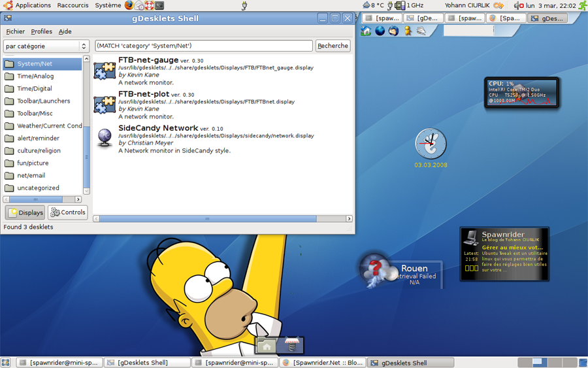Open the 'par catégorie' dropdown
This screenshot has height=368, width=588.
46,46
